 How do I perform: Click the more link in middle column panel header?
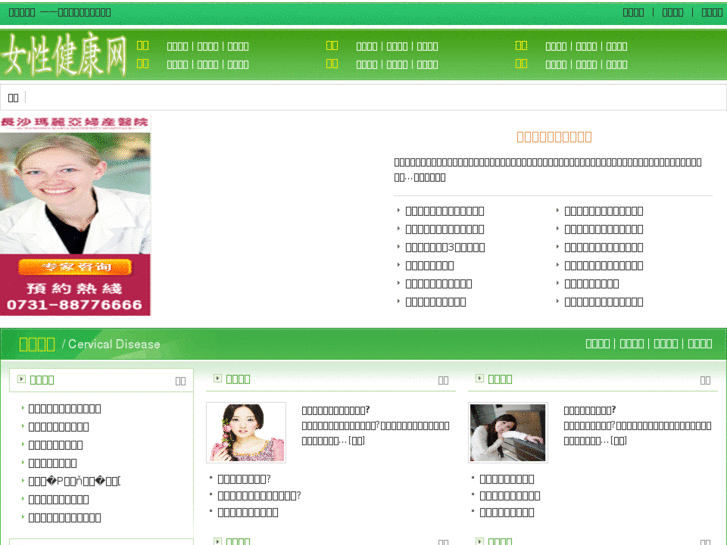(443, 380)
